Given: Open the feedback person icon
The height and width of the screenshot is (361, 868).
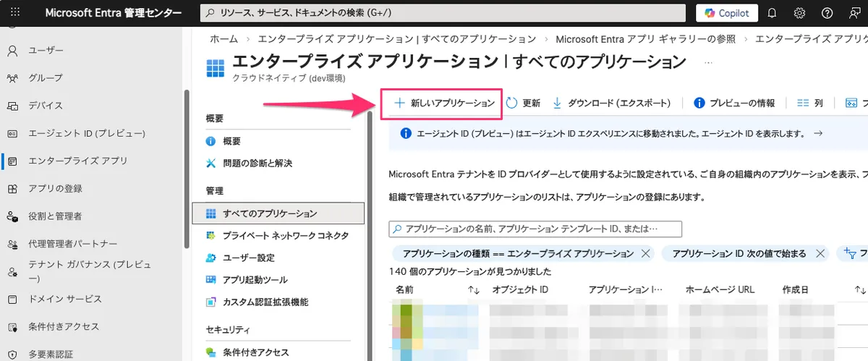Looking at the screenshot, I should [854, 12].
